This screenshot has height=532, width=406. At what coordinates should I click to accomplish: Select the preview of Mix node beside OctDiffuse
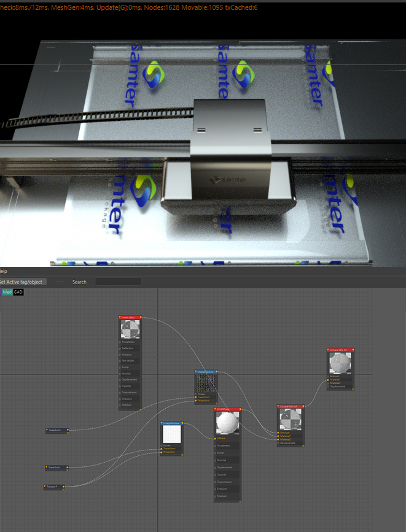pos(291,419)
